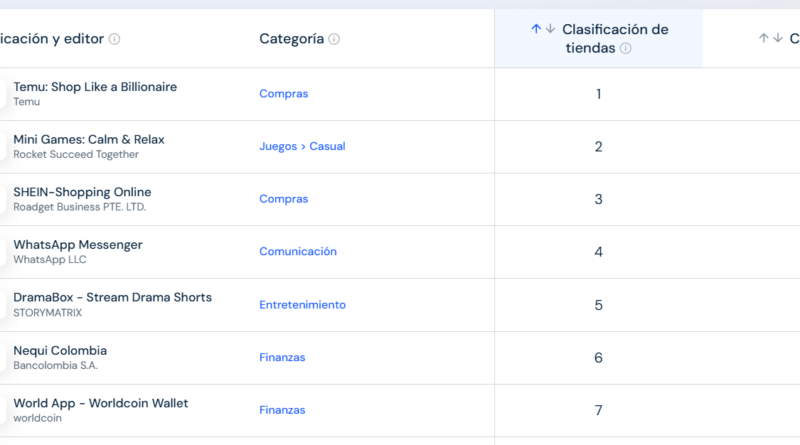Open Nequi Colombia app details
The width and height of the screenshot is (800, 445).
pyautogui.click(x=60, y=351)
